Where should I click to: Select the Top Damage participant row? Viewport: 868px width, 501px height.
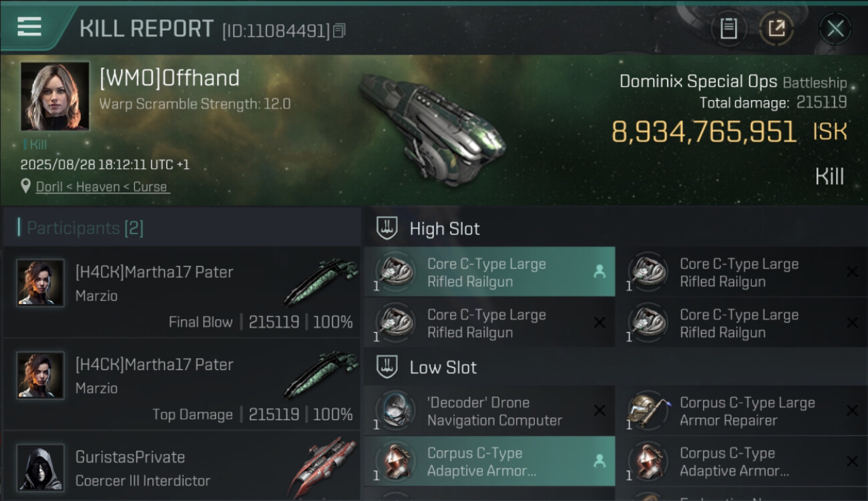182,384
